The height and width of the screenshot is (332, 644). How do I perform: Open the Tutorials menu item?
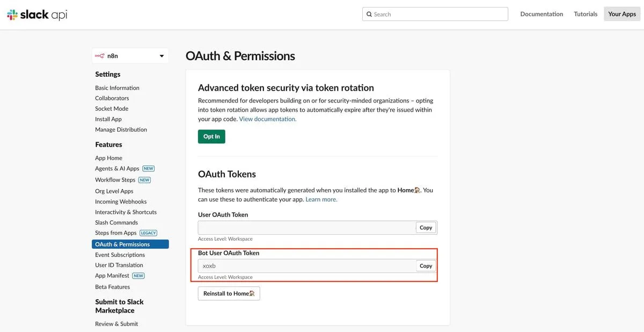pos(586,14)
